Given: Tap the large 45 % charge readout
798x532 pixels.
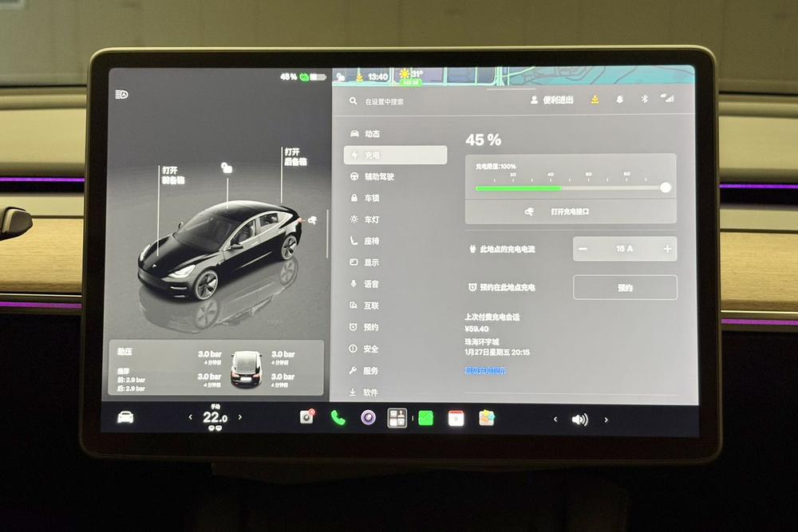Looking at the screenshot, I should coord(483,140).
